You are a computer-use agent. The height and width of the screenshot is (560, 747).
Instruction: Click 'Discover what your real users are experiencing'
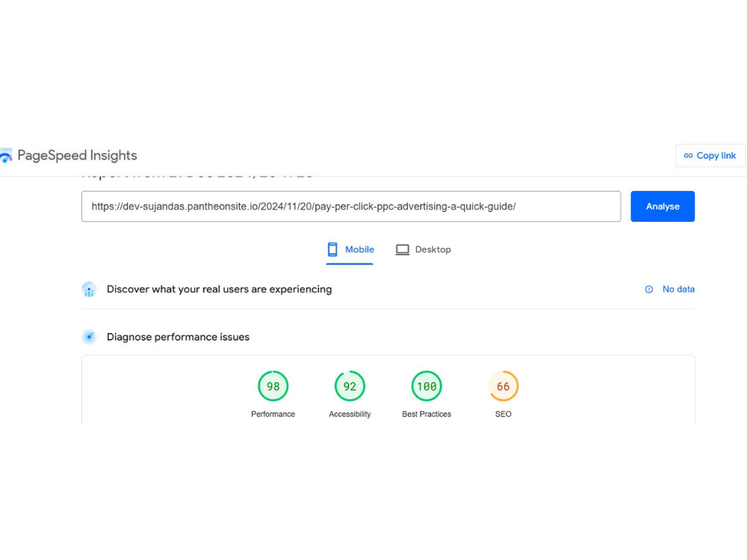pyautogui.click(x=219, y=289)
